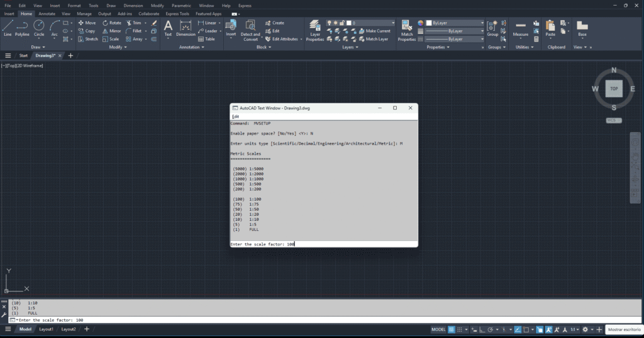Viewport: 644px width, 338px height.
Task: Toggle 2D object snap
Action: 526,329
